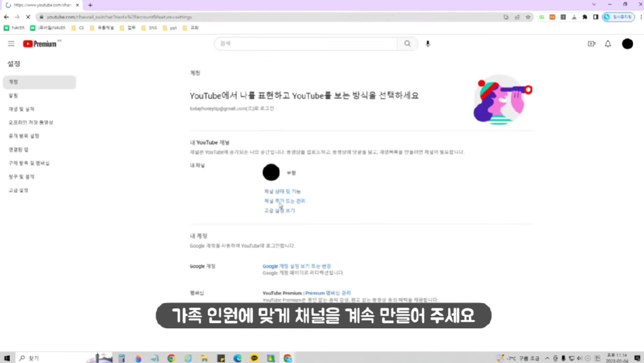Open the SNS bookmarks folder
This screenshot has width=644, height=363.
pos(149,28)
